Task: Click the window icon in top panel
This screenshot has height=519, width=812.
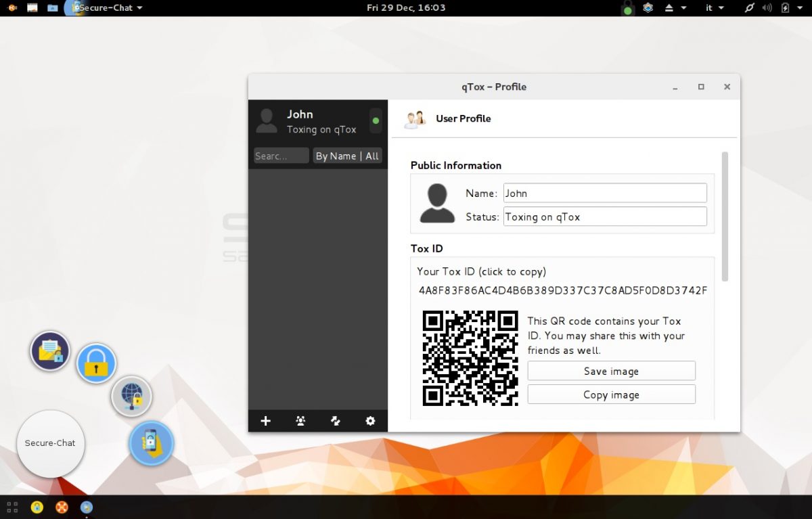Action: [32, 8]
